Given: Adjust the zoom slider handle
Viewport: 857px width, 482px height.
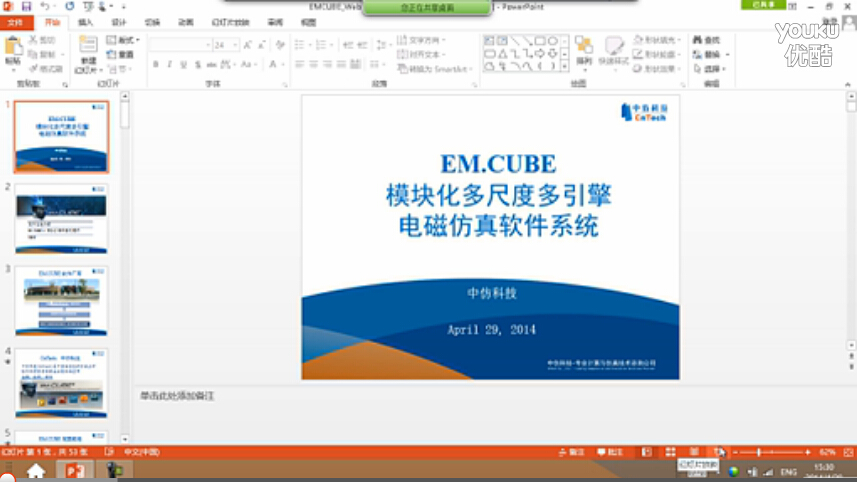Looking at the screenshot, I should [759, 452].
